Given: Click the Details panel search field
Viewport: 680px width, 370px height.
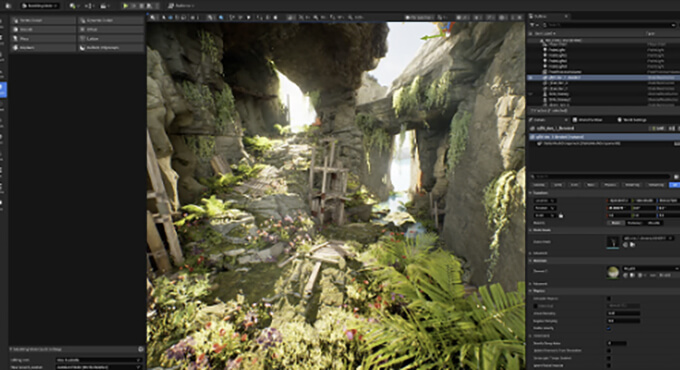Looking at the screenshot, I should point(601,177).
